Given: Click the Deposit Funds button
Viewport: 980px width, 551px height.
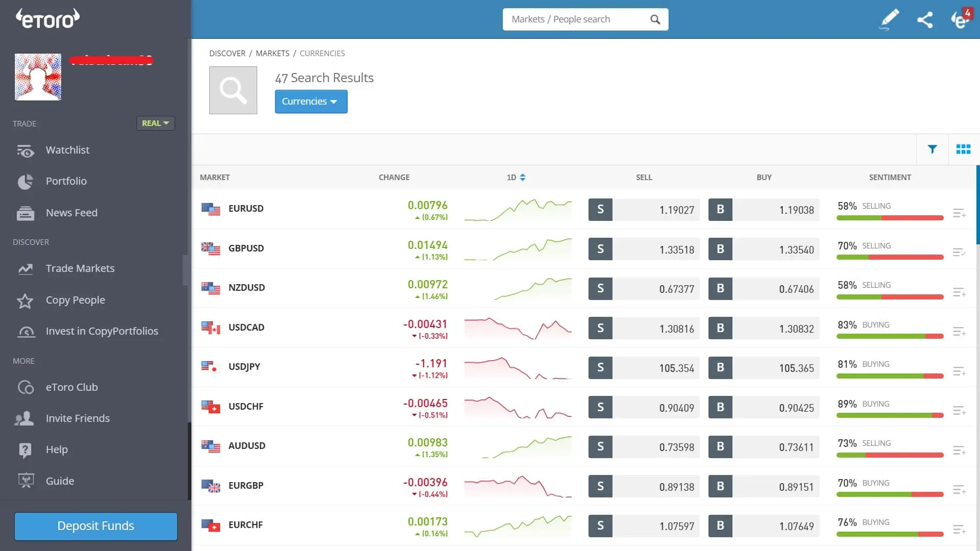Looking at the screenshot, I should click(x=95, y=526).
